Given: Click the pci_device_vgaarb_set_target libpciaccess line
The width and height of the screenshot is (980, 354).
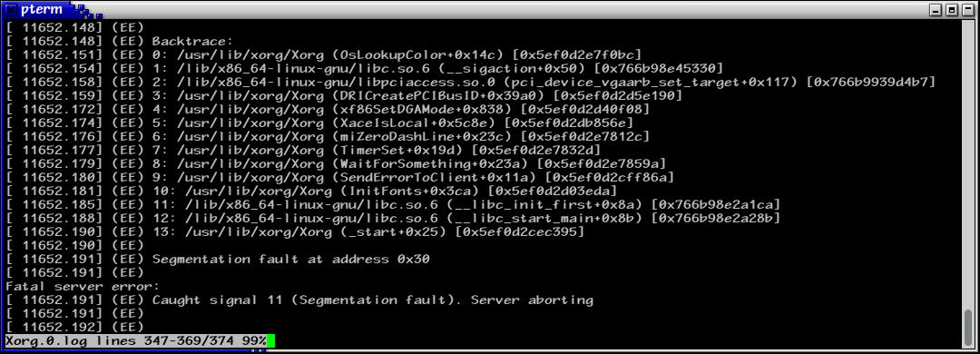Looking at the screenshot, I should [x=470, y=82].
